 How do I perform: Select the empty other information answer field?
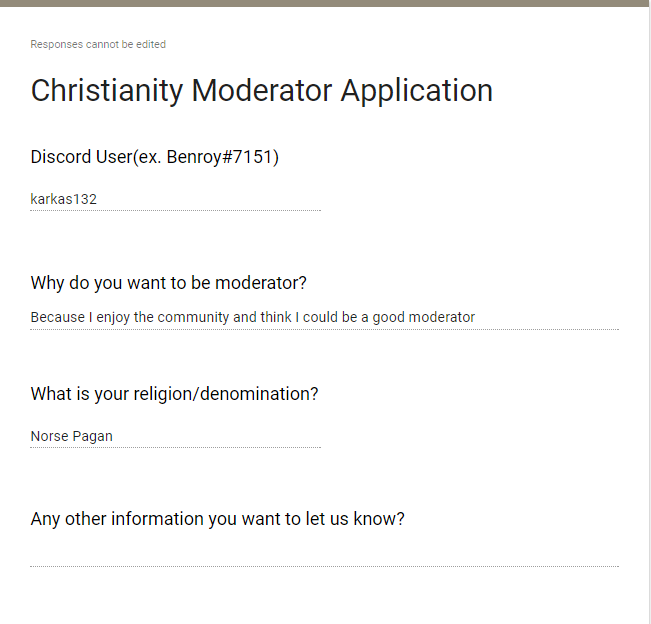coord(324,554)
